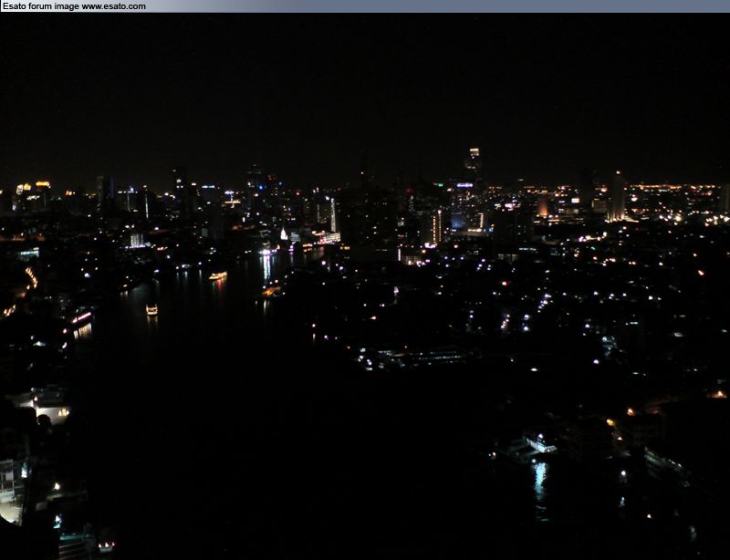
Task: Select the tallest skyscraper with lit top
Action: click(473, 162)
